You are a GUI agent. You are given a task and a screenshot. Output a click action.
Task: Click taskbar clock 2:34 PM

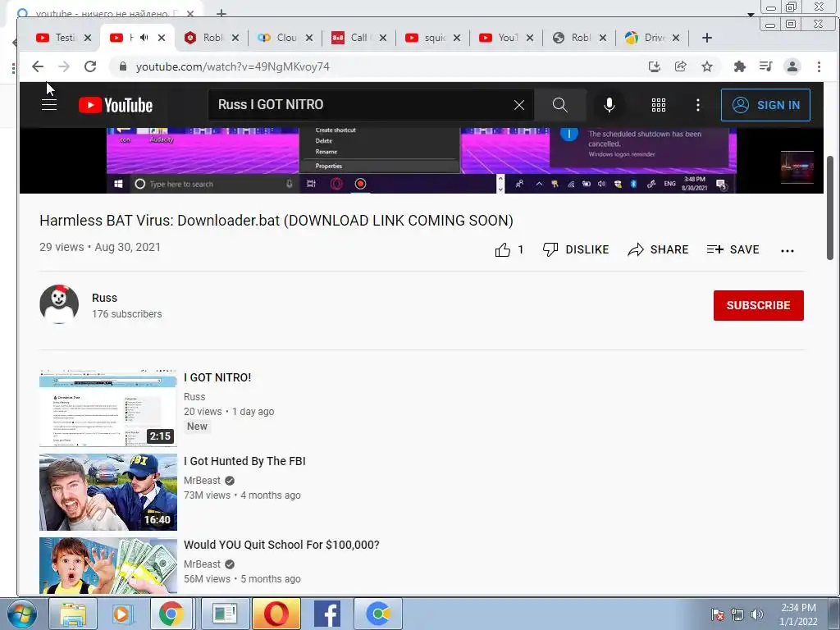point(798,614)
